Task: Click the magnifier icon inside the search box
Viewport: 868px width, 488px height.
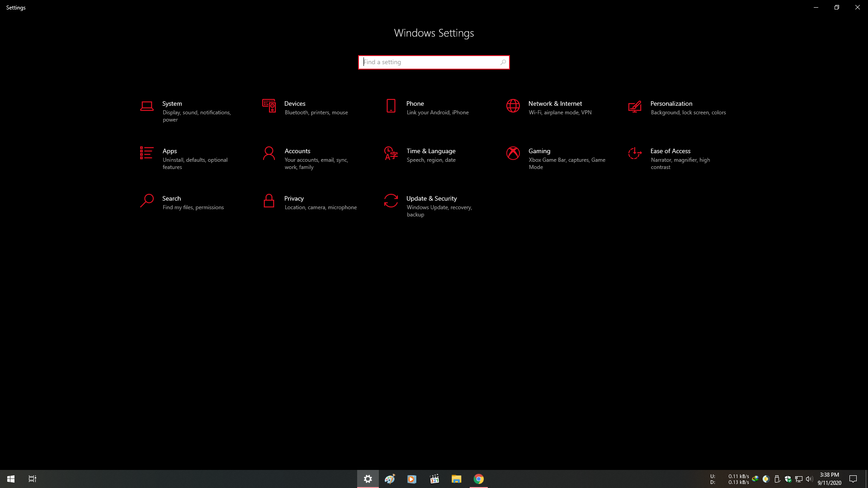Action: pos(503,62)
